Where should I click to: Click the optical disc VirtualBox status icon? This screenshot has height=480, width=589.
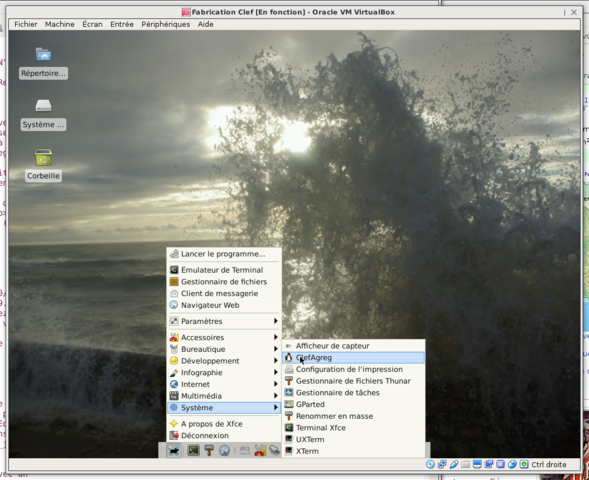(x=430, y=464)
